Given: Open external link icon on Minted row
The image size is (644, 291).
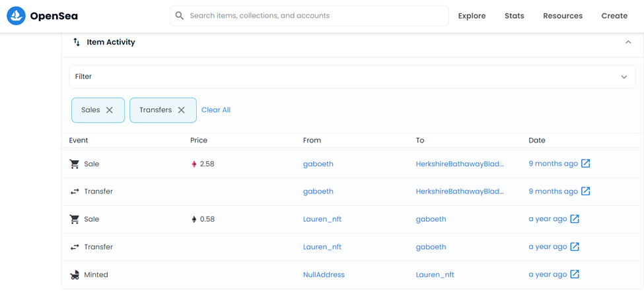Looking at the screenshot, I should pos(575,275).
